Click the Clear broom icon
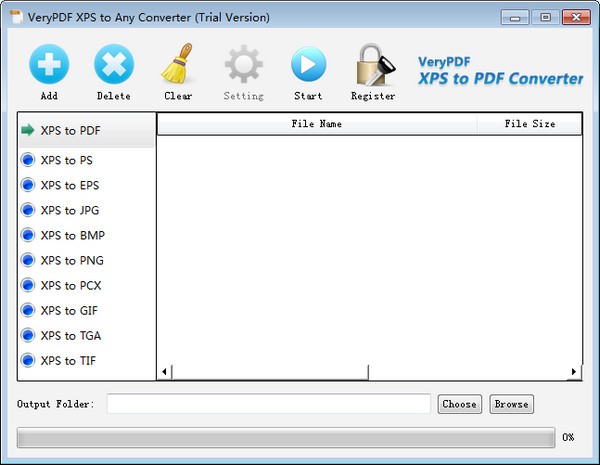 [x=178, y=65]
